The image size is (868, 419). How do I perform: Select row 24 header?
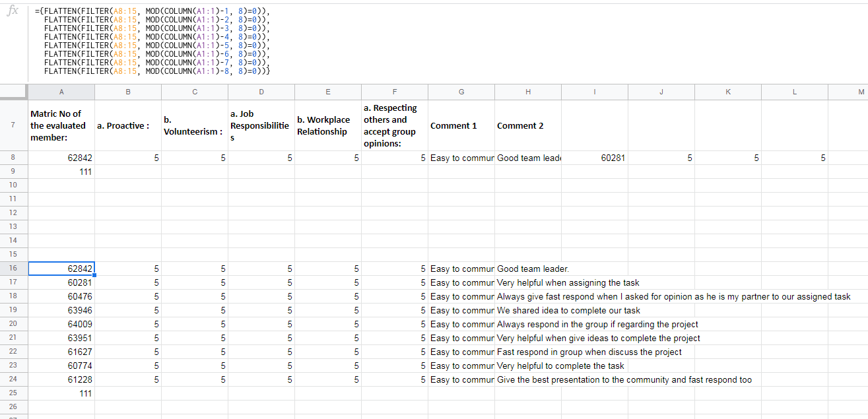14,379
